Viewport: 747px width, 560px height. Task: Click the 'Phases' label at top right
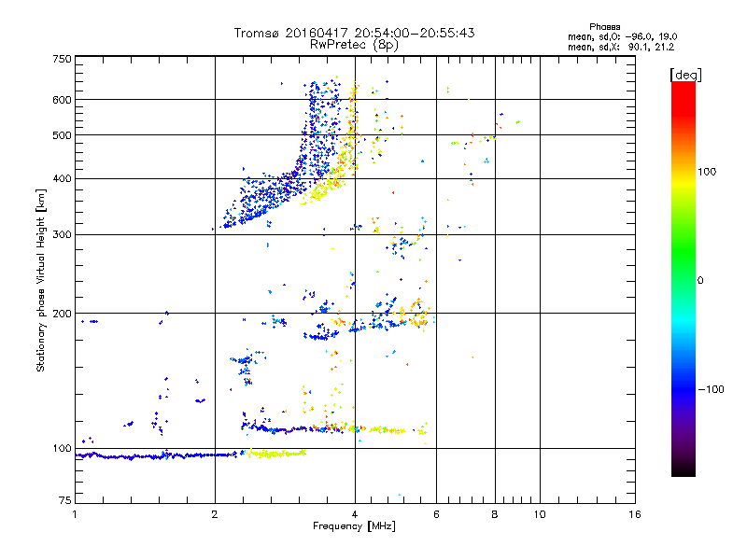pos(604,27)
